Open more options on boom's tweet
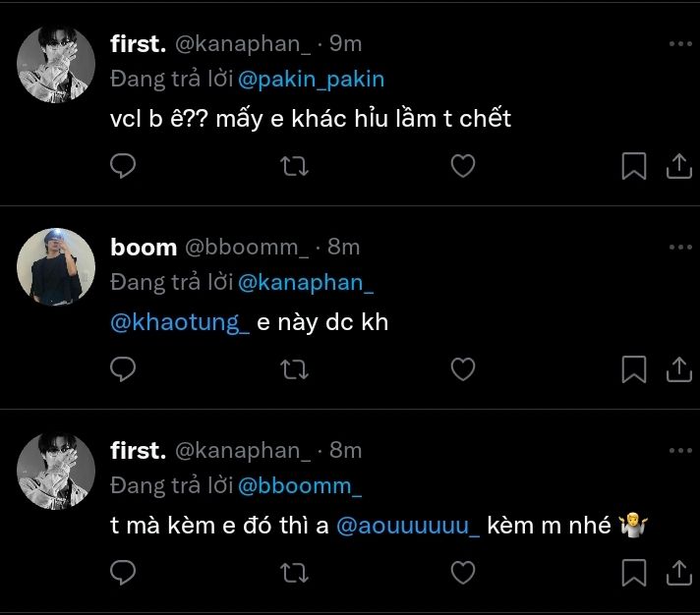The image size is (700, 615). [679, 248]
